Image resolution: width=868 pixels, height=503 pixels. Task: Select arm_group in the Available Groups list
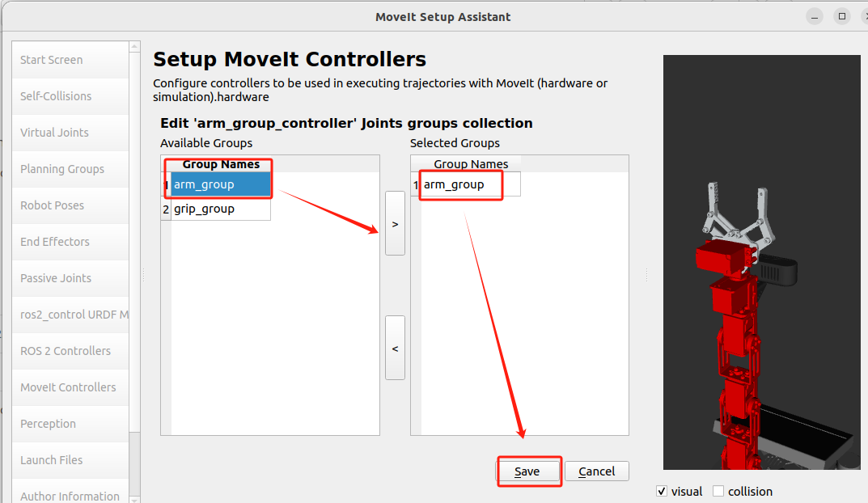point(221,185)
